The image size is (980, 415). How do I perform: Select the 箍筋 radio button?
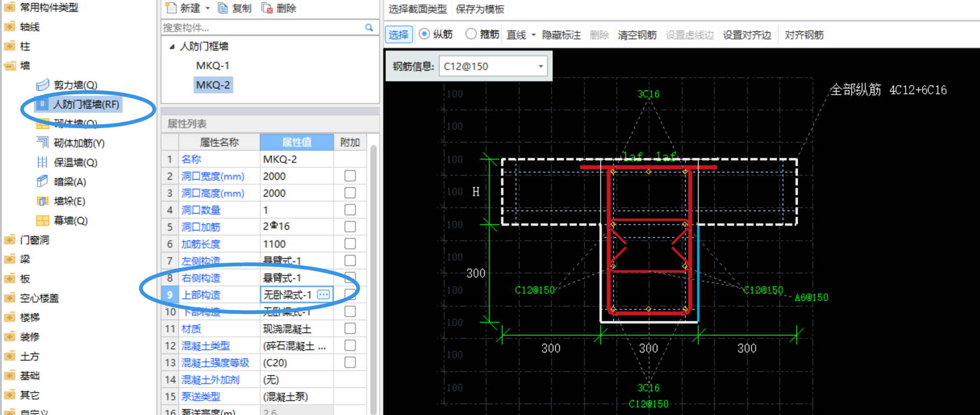(471, 34)
